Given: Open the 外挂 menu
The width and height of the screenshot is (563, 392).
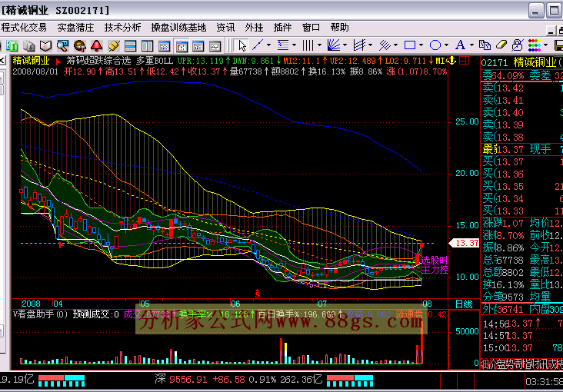Looking at the screenshot, I should pyautogui.click(x=255, y=27).
